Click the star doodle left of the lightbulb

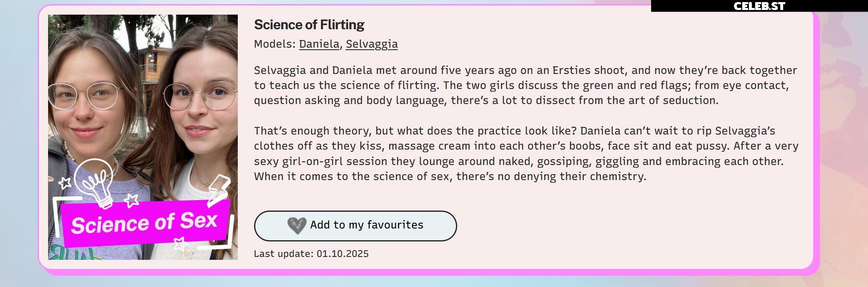point(64,183)
